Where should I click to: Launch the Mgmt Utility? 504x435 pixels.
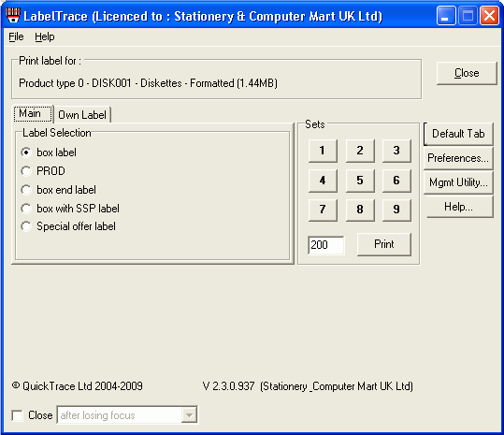click(458, 182)
